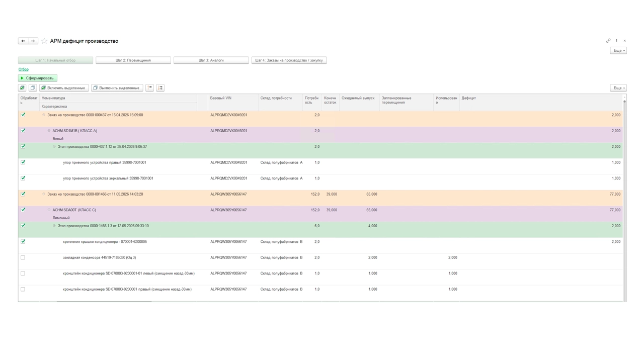Go forward using the right arrow button
The height and width of the screenshot is (362, 644).
tap(33, 41)
